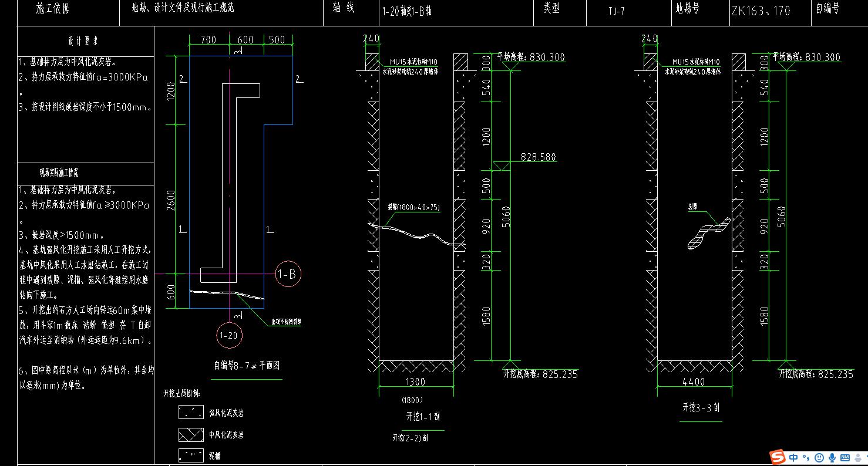Select the 开挖土质图例 legend heading
This screenshot has width=868, height=466.
tap(181, 393)
